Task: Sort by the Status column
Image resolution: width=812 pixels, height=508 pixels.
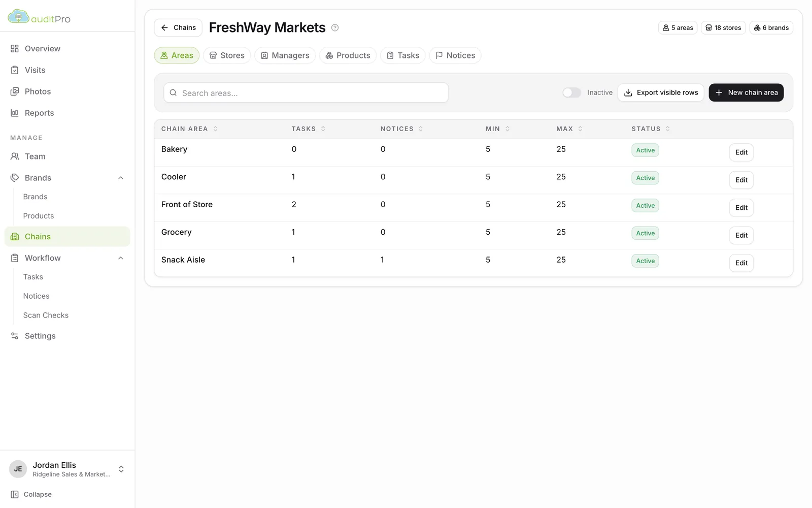Action: [651, 129]
